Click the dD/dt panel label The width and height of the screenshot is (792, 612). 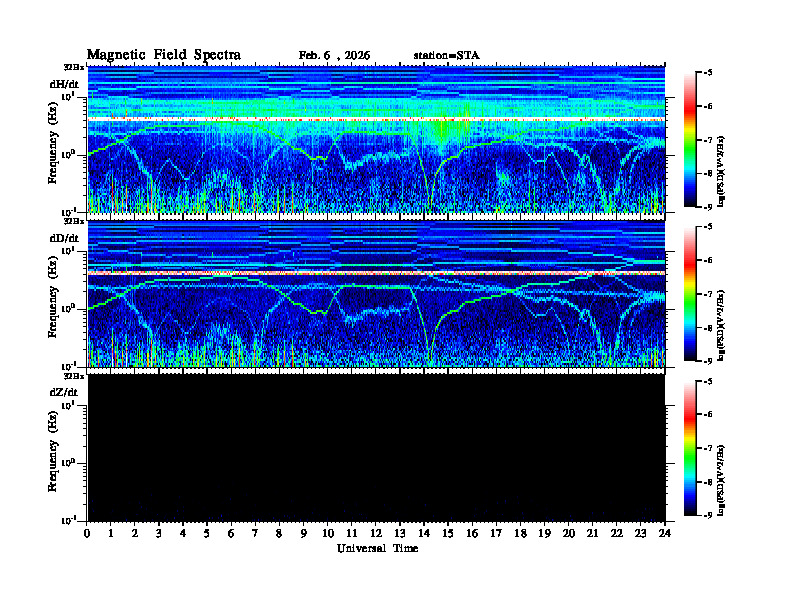click(x=64, y=238)
